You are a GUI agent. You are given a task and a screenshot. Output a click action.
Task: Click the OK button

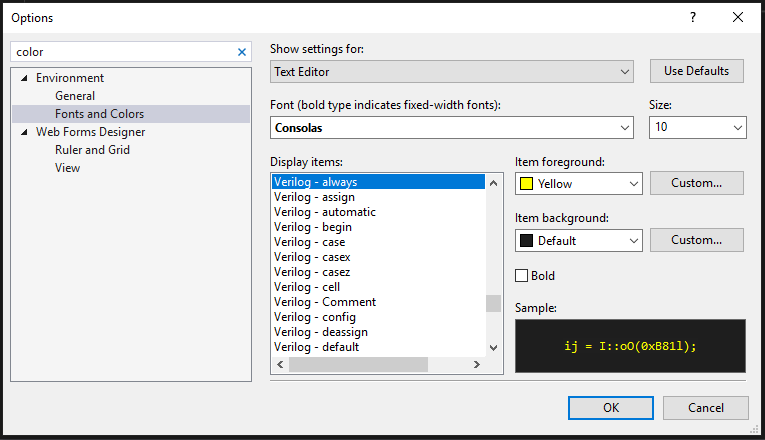pyautogui.click(x=611, y=408)
